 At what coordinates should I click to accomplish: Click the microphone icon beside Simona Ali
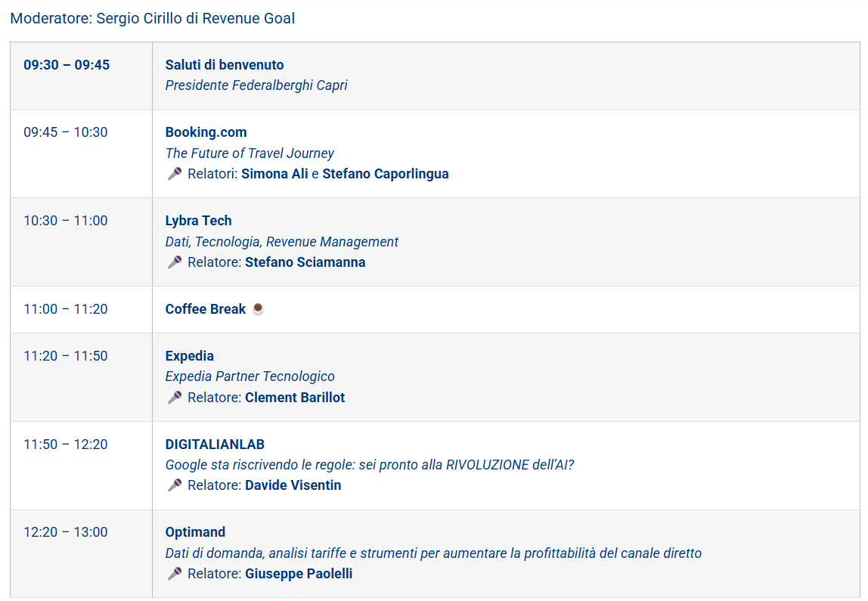(x=175, y=174)
